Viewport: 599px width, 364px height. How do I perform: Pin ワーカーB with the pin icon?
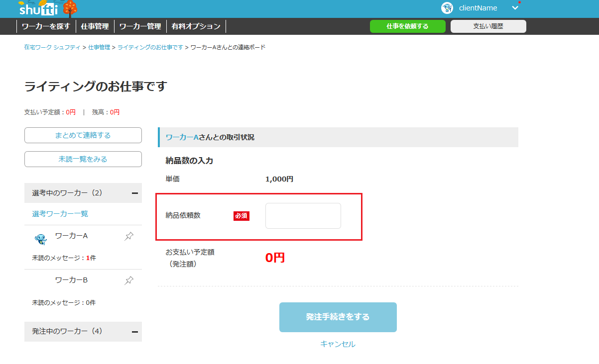(129, 280)
